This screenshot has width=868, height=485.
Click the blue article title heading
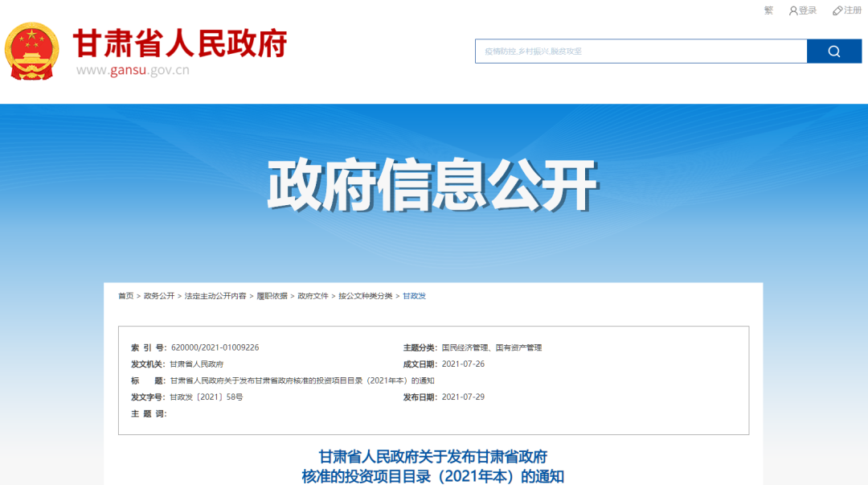click(x=433, y=467)
